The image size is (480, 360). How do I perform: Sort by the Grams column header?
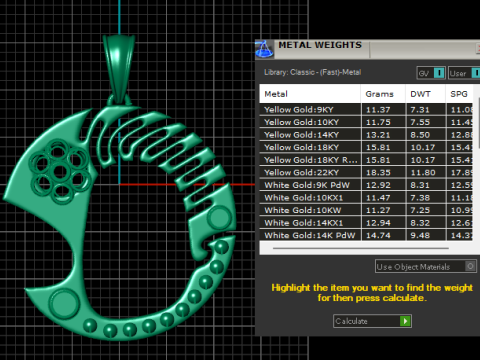[383, 94]
